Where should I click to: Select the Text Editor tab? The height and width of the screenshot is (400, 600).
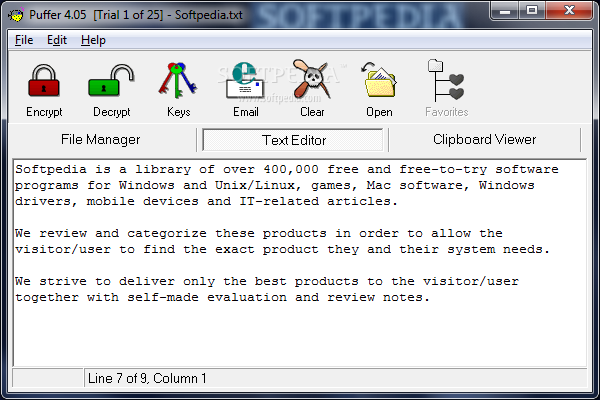[293, 140]
